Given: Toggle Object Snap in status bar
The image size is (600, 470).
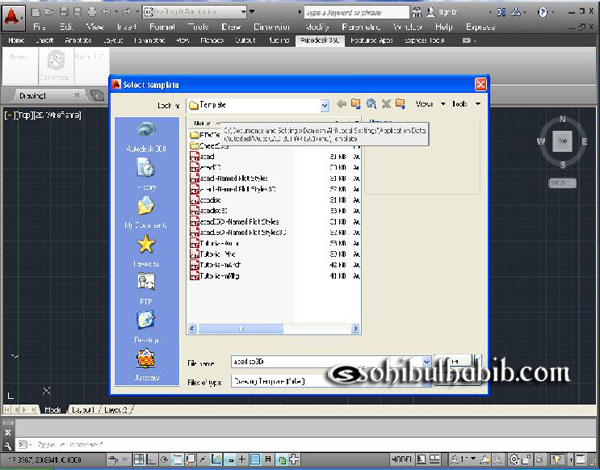Looking at the screenshot, I should click(x=177, y=459).
